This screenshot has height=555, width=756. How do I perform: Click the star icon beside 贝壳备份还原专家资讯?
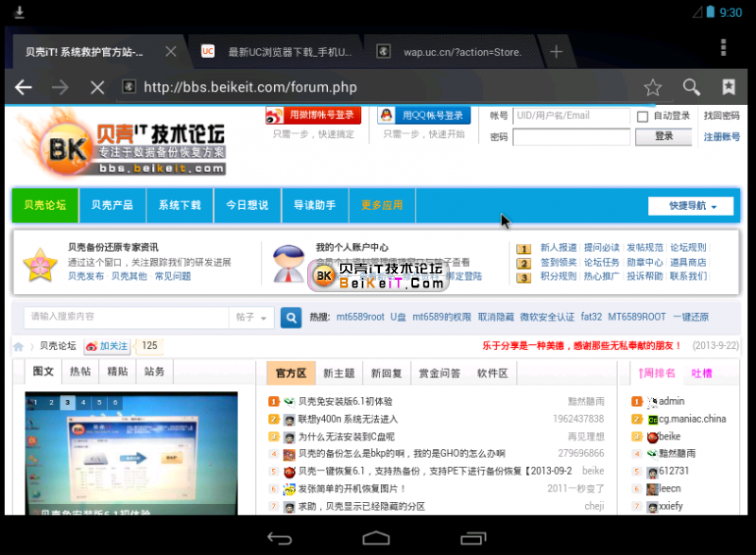[40, 264]
